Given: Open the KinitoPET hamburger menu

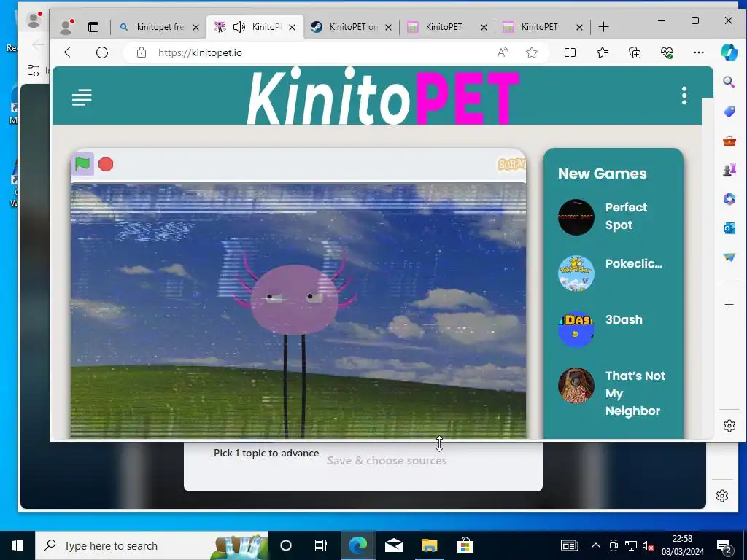Looking at the screenshot, I should tap(82, 97).
